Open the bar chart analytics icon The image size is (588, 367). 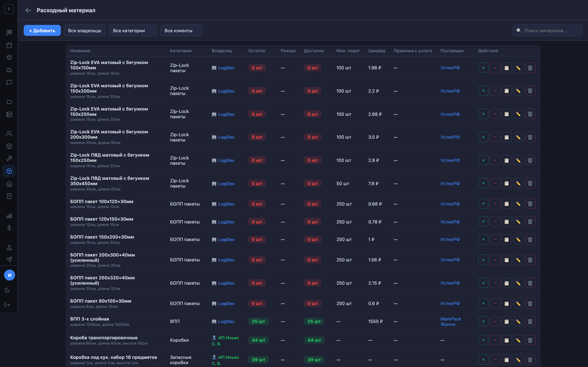pyautogui.click(x=9, y=216)
